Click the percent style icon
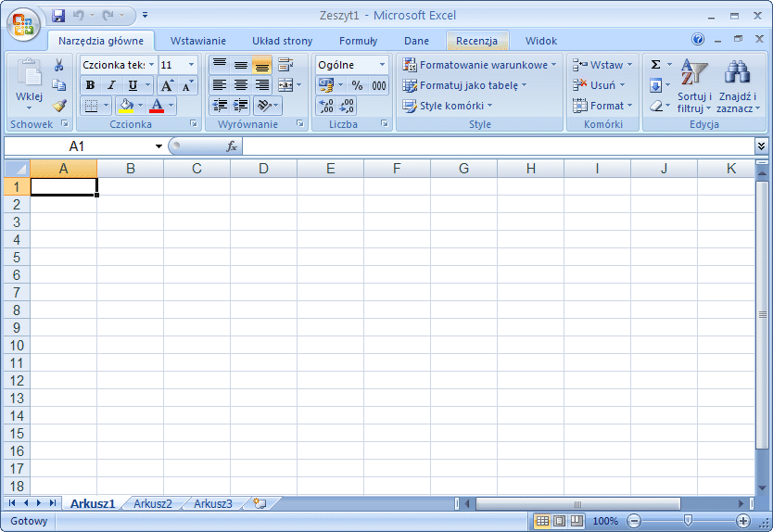 (357, 85)
